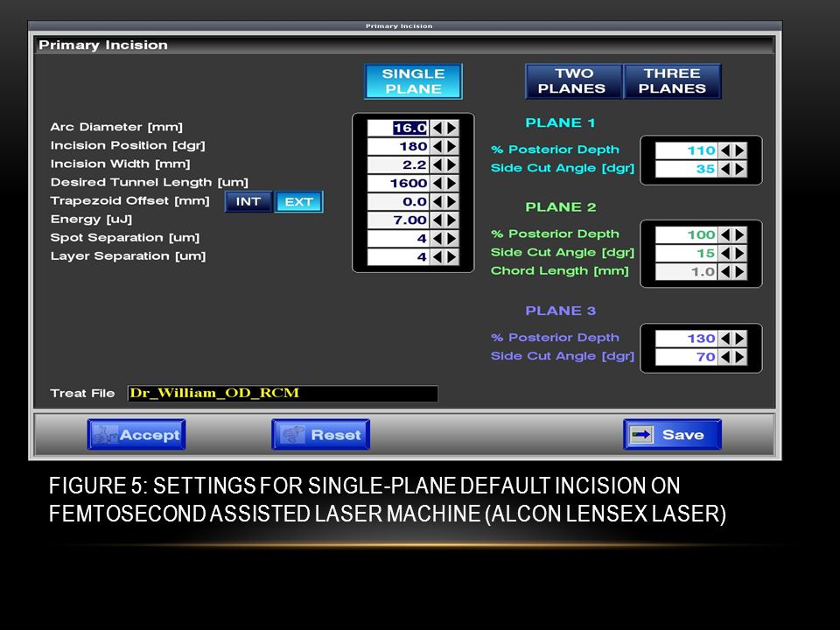Reset the incision parameters
Image resolution: width=840 pixels, height=630 pixels.
[320, 435]
